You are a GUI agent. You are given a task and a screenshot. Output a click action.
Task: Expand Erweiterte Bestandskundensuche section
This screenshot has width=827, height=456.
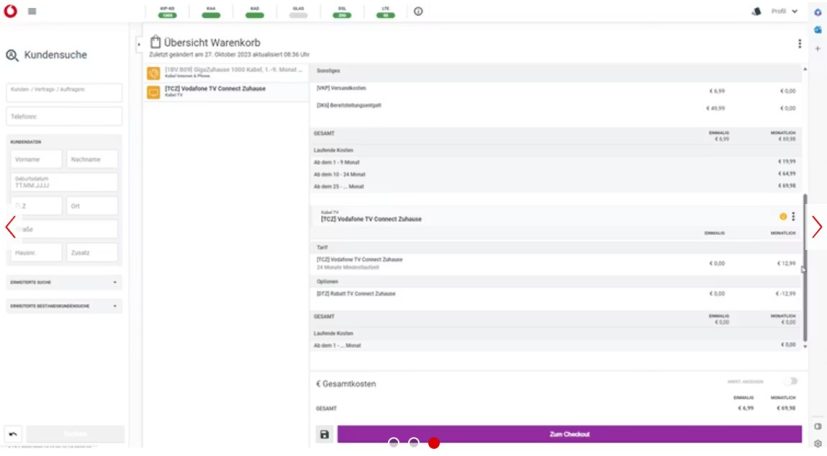[x=64, y=305]
